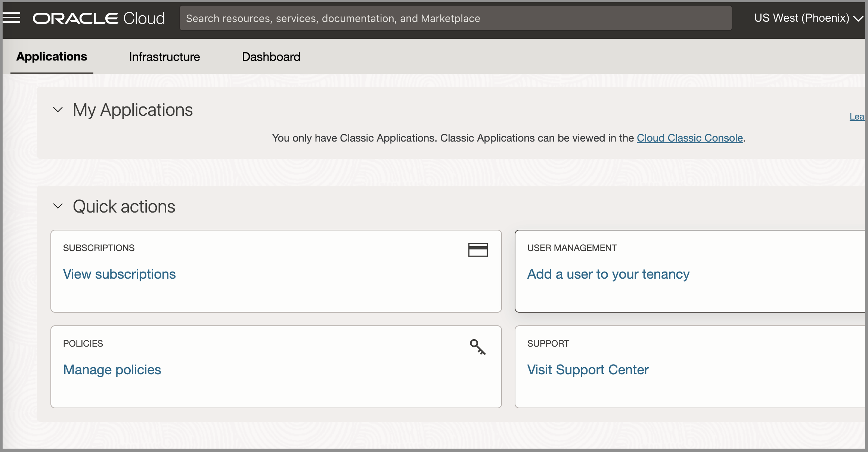
Task: Click Add a user to your tenancy
Action: (x=608, y=274)
